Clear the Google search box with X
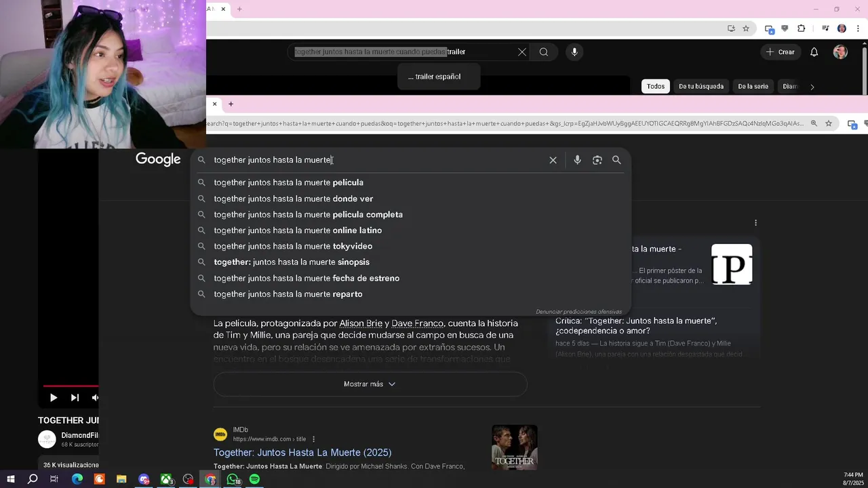868x488 pixels. tap(553, 160)
